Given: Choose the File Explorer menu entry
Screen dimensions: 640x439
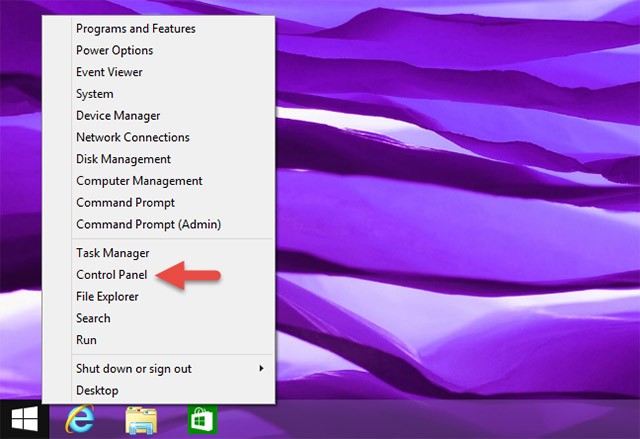Looking at the screenshot, I should (107, 296).
